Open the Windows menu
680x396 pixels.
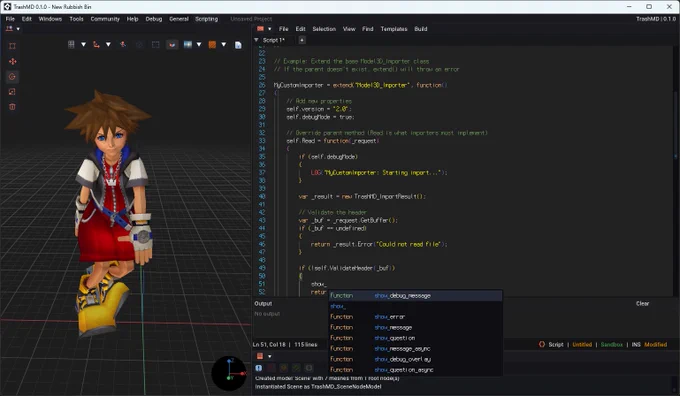(50, 19)
